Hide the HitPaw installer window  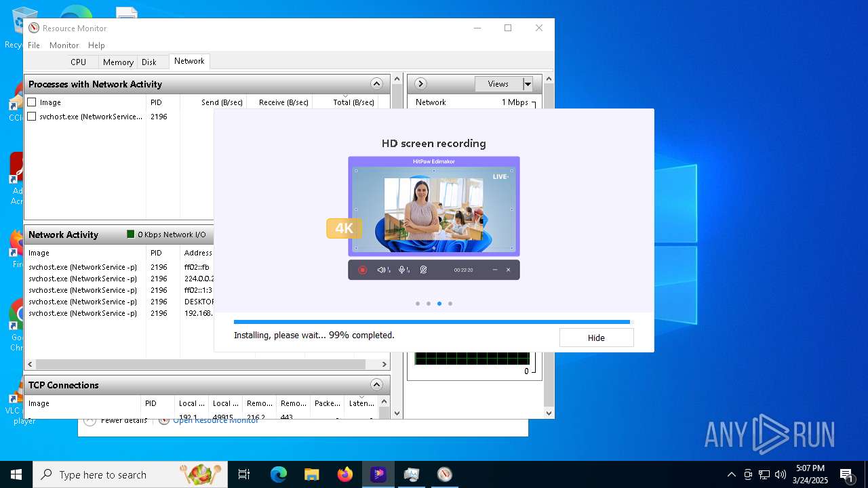click(596, 338)
